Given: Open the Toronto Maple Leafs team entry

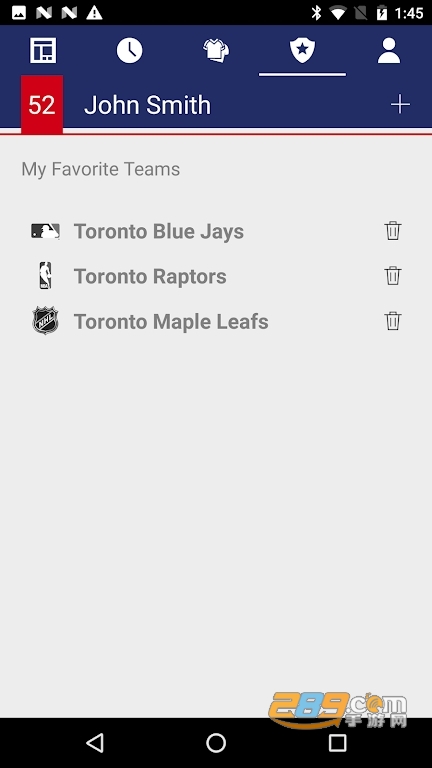Looking at the screenshot, I should [x=171, y=322].
